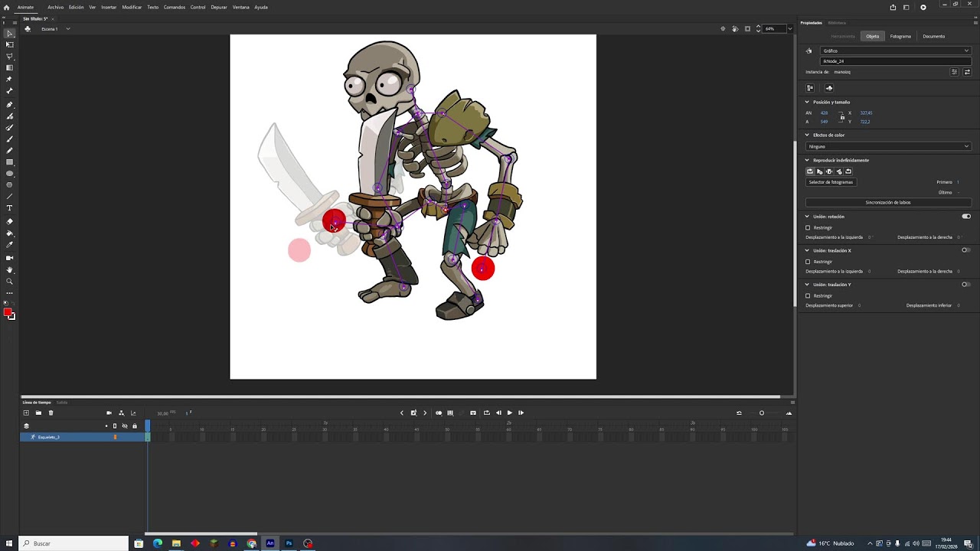
Task: Check Restringir under traslación X
Action: (x=808, y=262)
